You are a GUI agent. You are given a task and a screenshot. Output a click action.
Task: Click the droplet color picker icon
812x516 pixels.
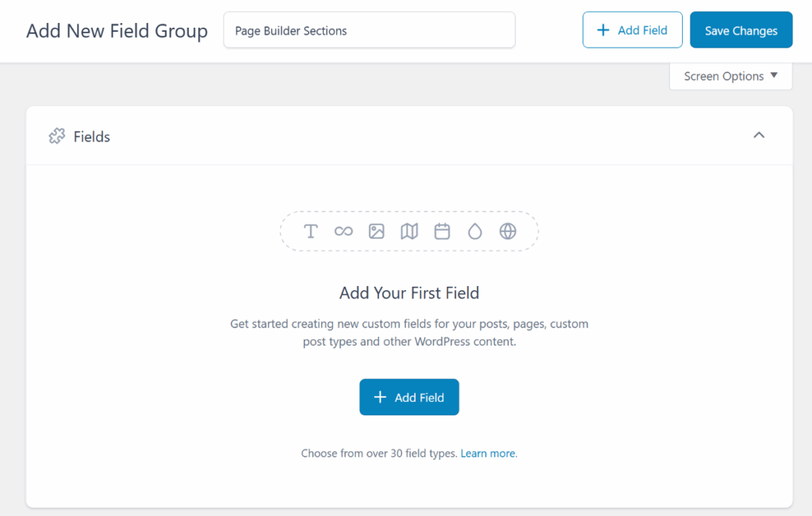click(475, 231)
